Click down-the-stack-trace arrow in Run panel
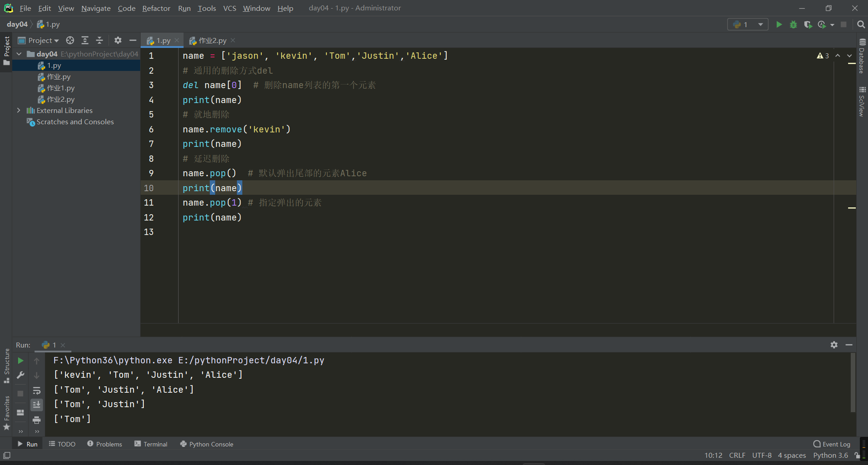 (37, 375)
